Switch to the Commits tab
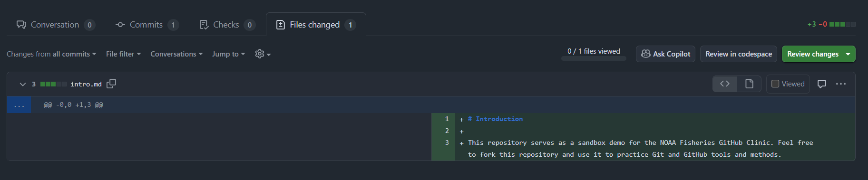 pos(147,25)
